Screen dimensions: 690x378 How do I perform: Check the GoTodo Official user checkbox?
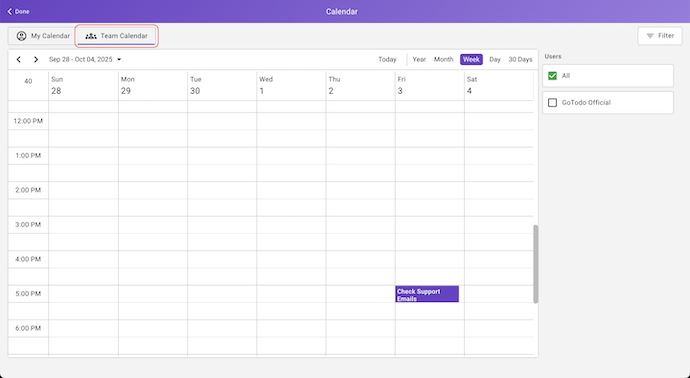pyautogui.click(x=552, y=103)
